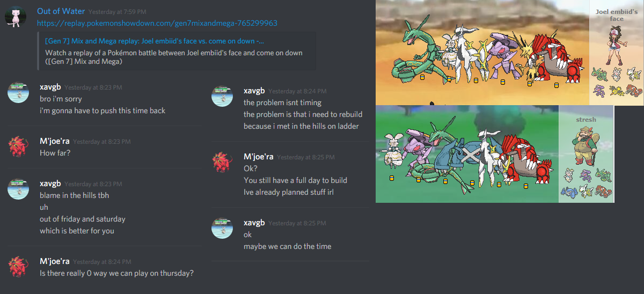Open the pokemonshowdown replay URL link
The height and width of the screenshot is (294, 644).
[157, 23]
